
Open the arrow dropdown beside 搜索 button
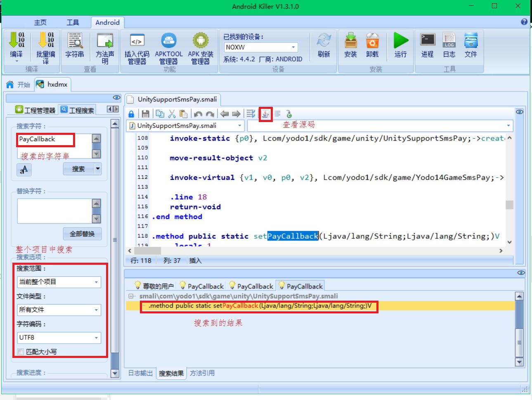(98, 169)
